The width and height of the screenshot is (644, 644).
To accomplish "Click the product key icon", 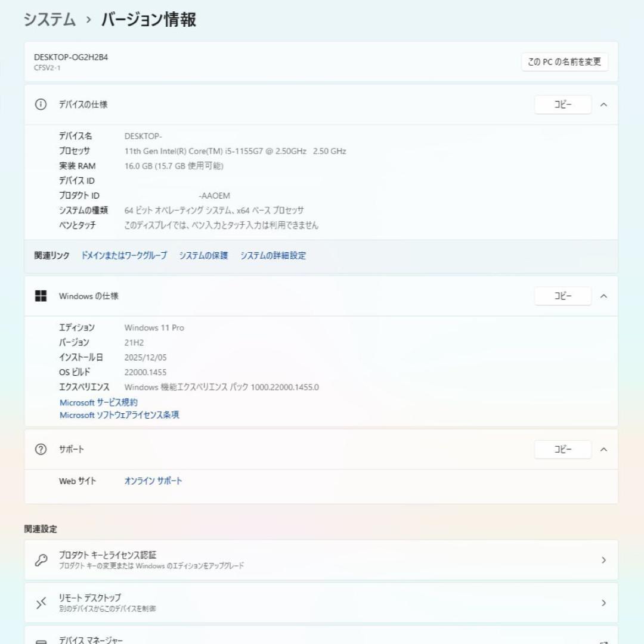I will click(x=41, y=560).
